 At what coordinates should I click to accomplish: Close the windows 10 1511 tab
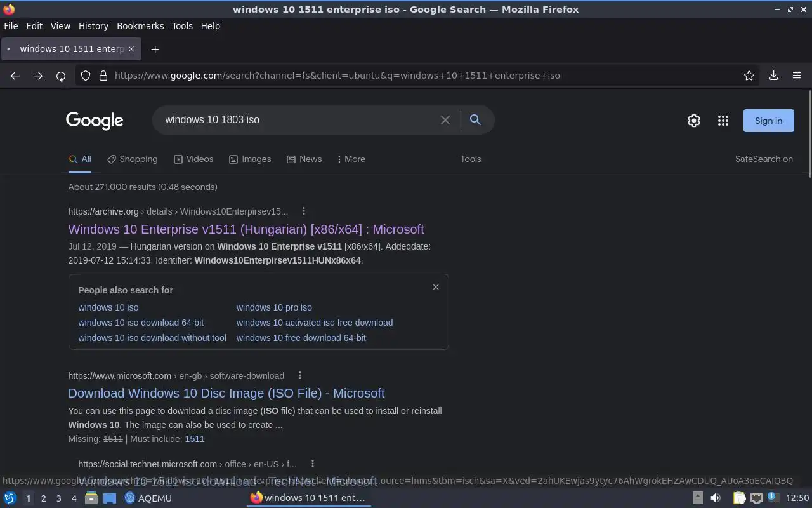pyautogui.click(x=131, y=49)
